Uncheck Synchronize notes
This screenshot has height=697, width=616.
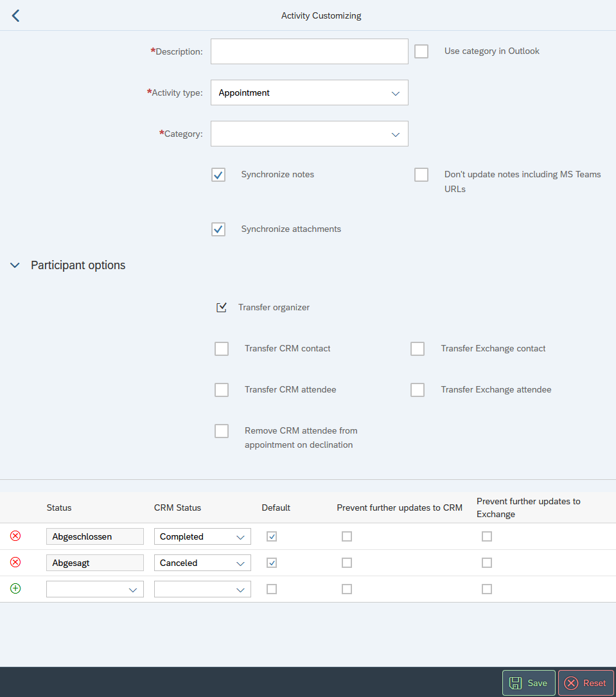[218, 175]
